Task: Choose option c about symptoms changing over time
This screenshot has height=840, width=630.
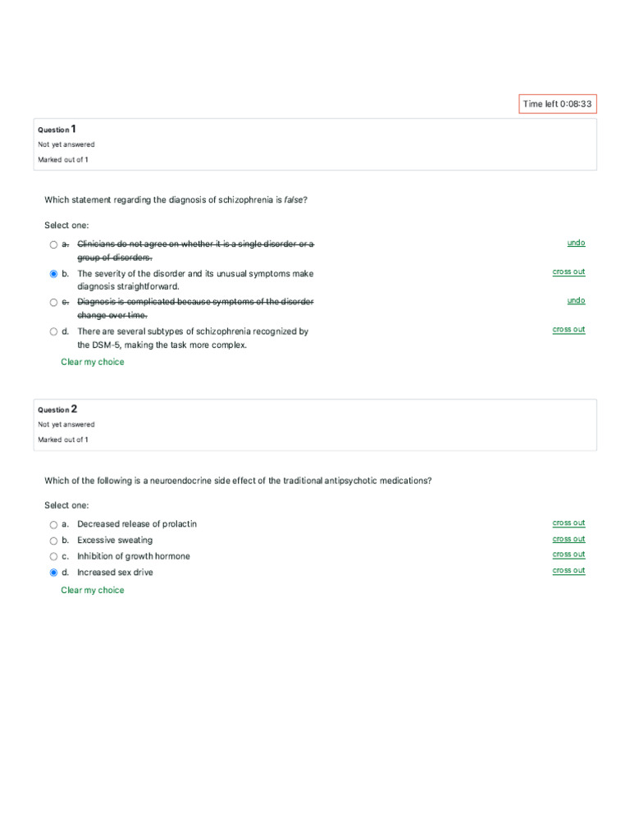Action: coord(53,303)
